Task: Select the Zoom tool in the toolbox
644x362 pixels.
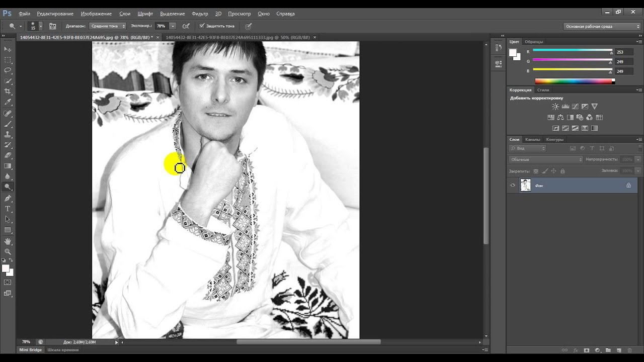Action: click(x=8, y=251)
